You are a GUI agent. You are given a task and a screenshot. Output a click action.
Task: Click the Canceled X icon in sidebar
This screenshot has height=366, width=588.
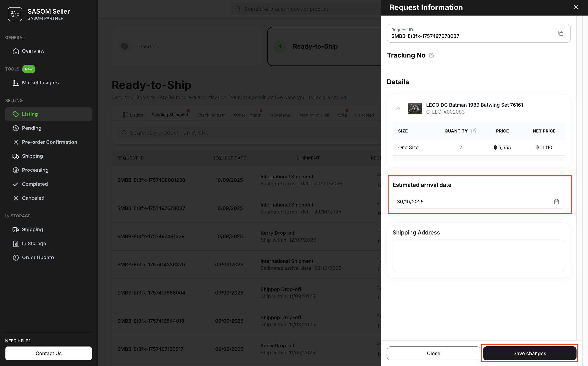click(16, 198)
